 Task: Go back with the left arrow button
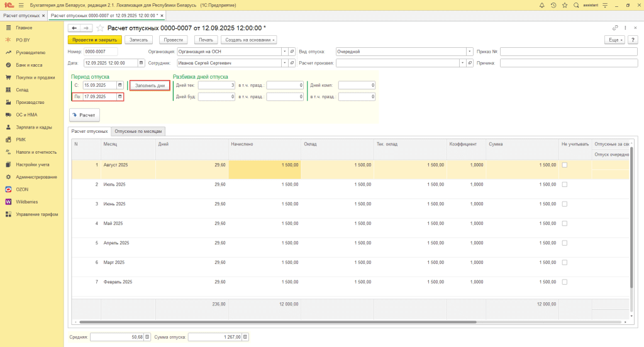tap(74, 28)
